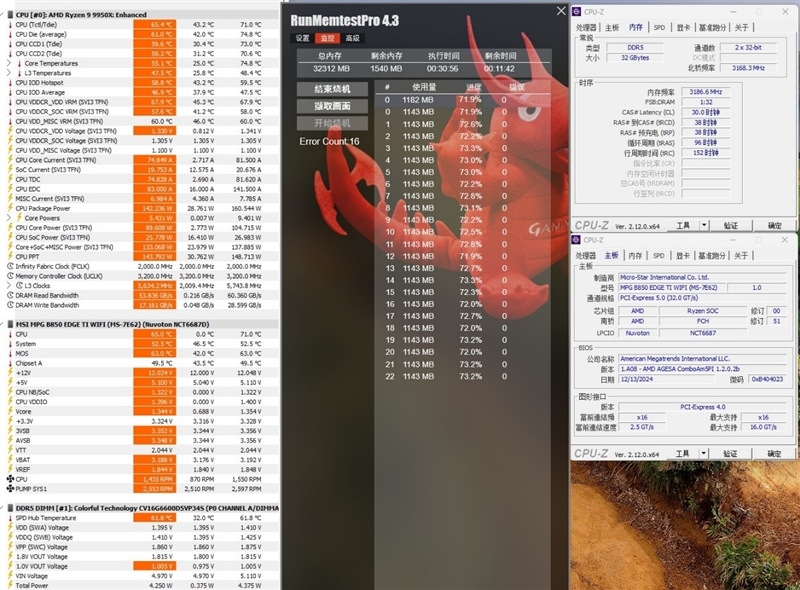
Task: Open the 工具 dropdown arrow in CPU-Z
Action: [703, 224]
